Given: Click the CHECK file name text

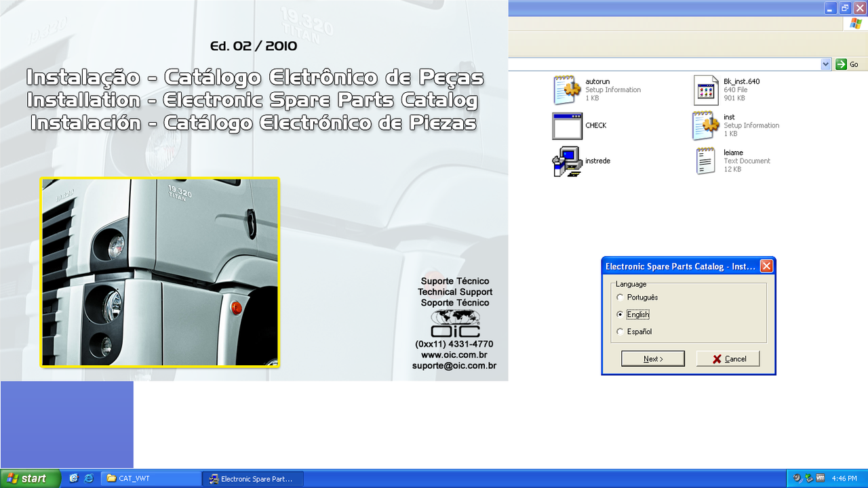Looking at the screenshot, I should pos(596,125).
